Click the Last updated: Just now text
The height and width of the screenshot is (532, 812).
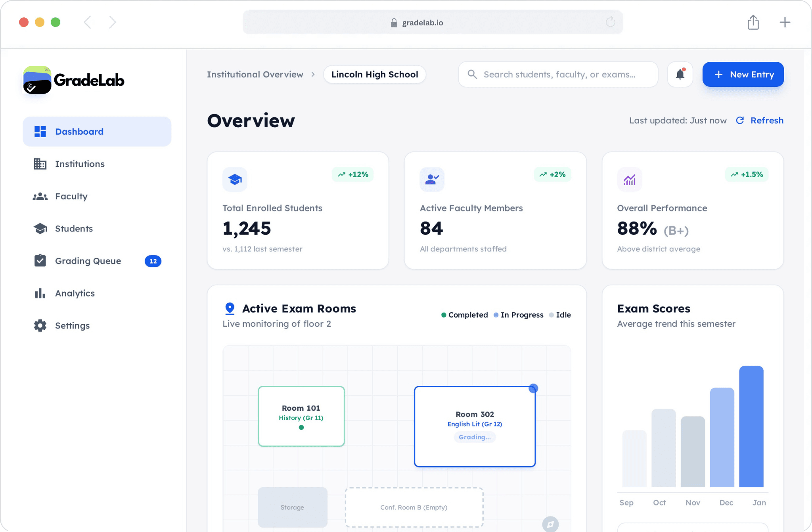tap(678, 121)
